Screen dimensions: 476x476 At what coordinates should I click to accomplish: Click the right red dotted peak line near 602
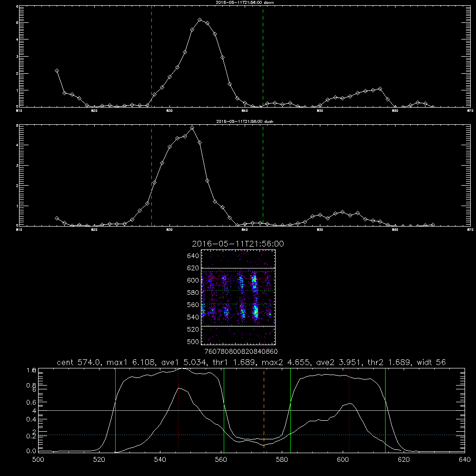pos(349,410)
